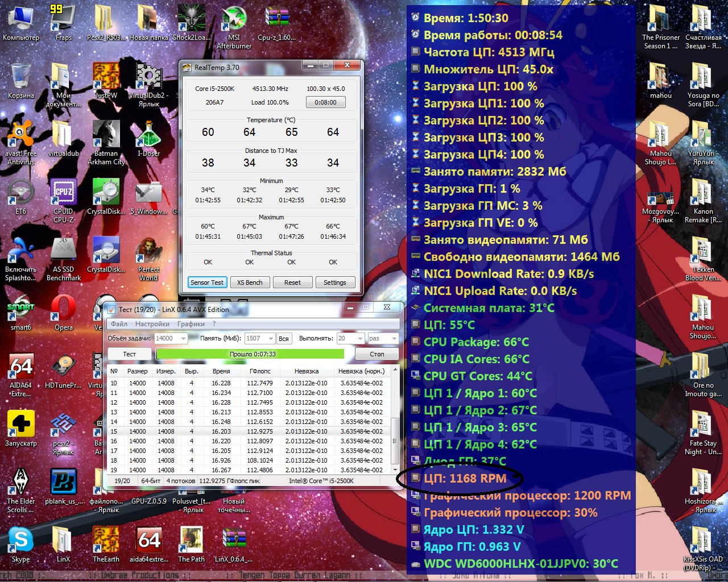728x582 pixels.
Task: Click the Вся memory button in LinX
Action: [x=283, y=338]
